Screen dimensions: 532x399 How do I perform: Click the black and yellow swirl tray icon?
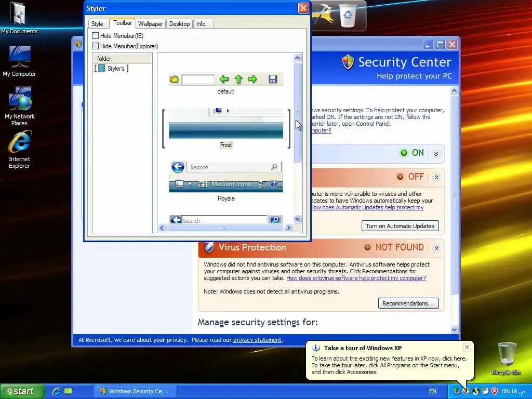pyautogui.click(x=476, y=391)
